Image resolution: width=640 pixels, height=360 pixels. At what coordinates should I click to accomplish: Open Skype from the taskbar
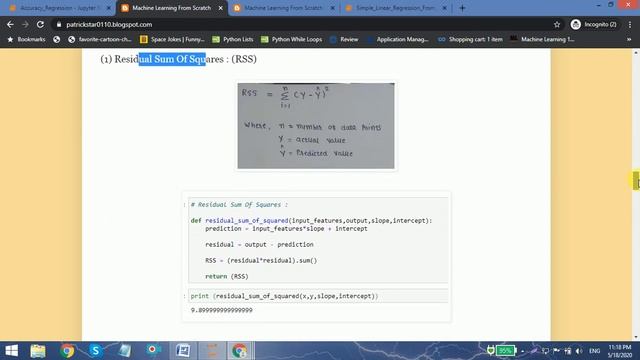pyautogui.click(x=96, y=351)
